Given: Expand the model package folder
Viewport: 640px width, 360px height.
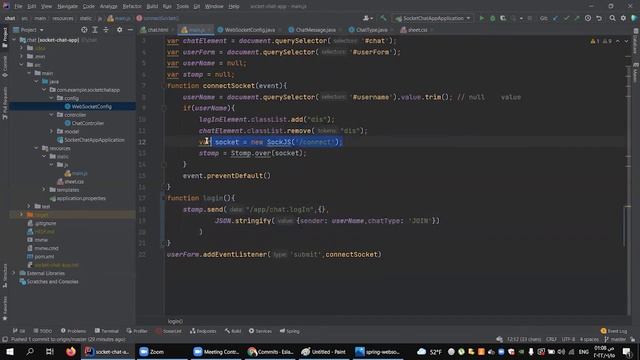Looking at the screenshot, I should coord(51,131).
